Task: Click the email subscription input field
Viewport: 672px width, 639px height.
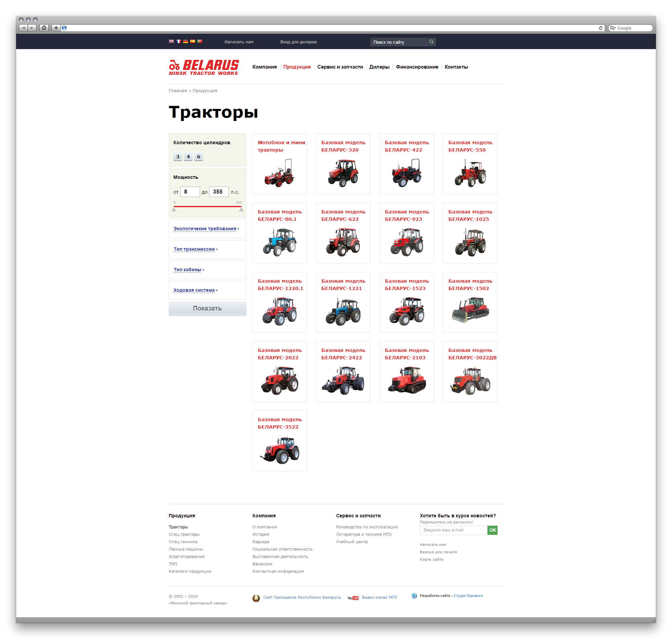Action: [453, 530]
